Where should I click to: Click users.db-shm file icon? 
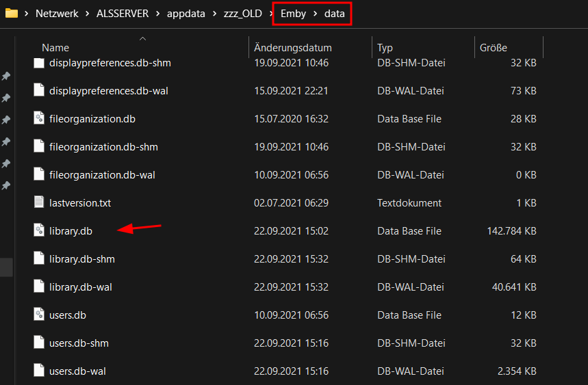[39, 343]
